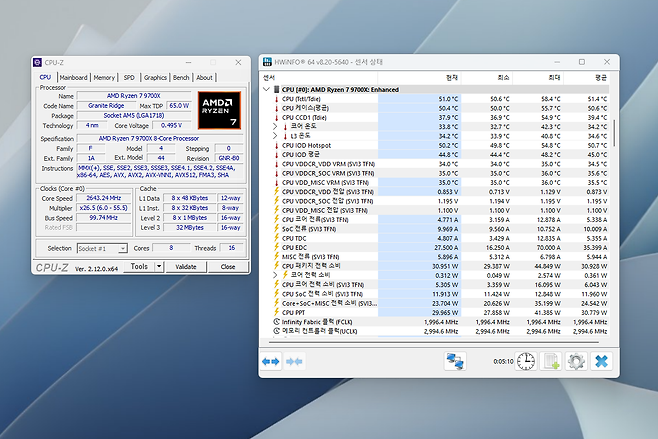Open the Graphics tab in CPU-Z
This screenshot has width=658, height=439.
tap(155, 77)
